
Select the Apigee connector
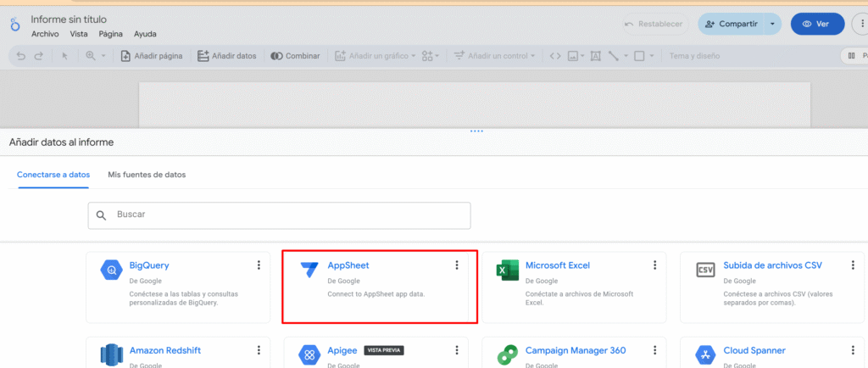tap(376, 353)
